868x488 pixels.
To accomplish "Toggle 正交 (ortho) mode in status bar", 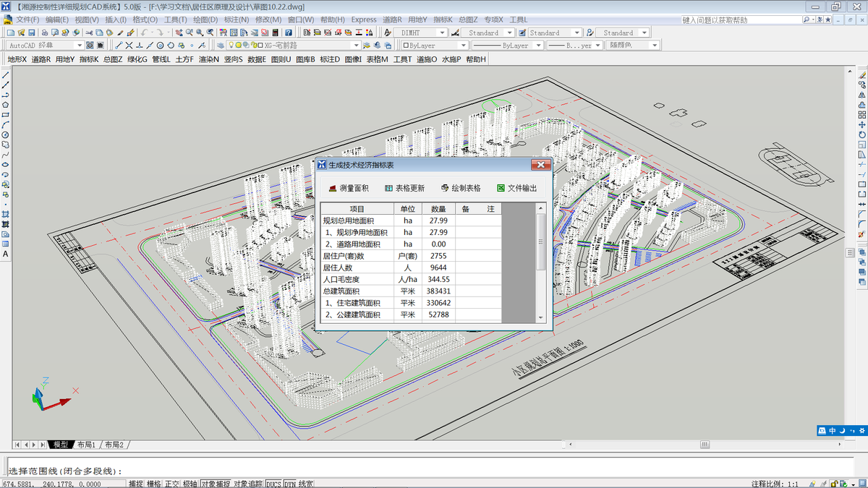I will click(x=172, y=484).
